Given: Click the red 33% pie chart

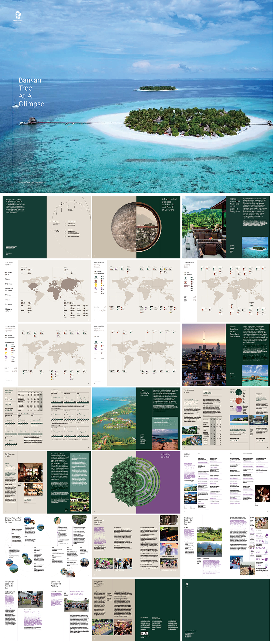Looking at the screenshot, I should [x=239, y=401].
